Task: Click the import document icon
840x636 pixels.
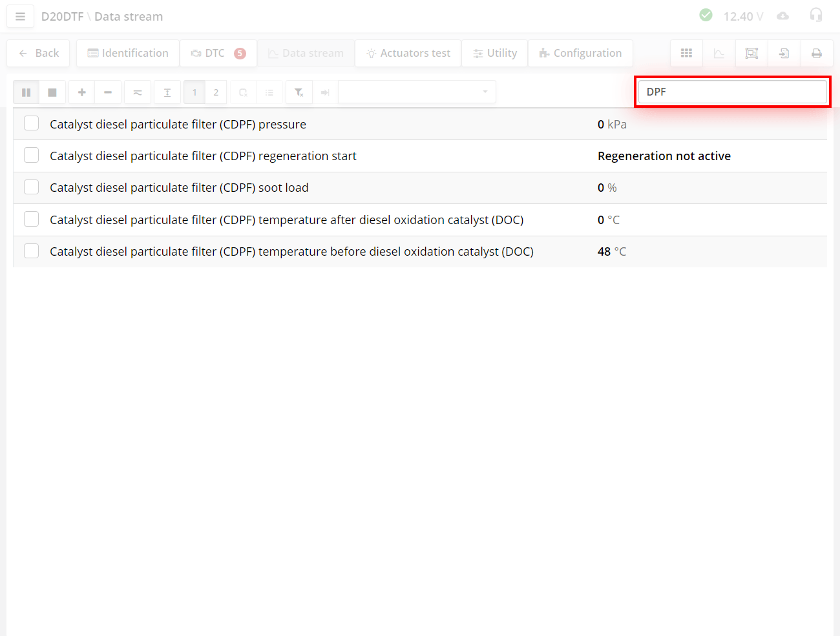Action: pyautogui.click(x=784, y=53)
